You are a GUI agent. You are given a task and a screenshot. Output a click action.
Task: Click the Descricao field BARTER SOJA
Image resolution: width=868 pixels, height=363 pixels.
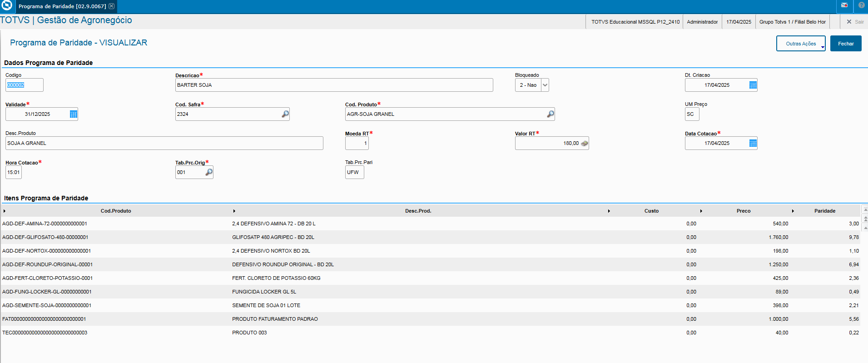[x=334, y=85]
